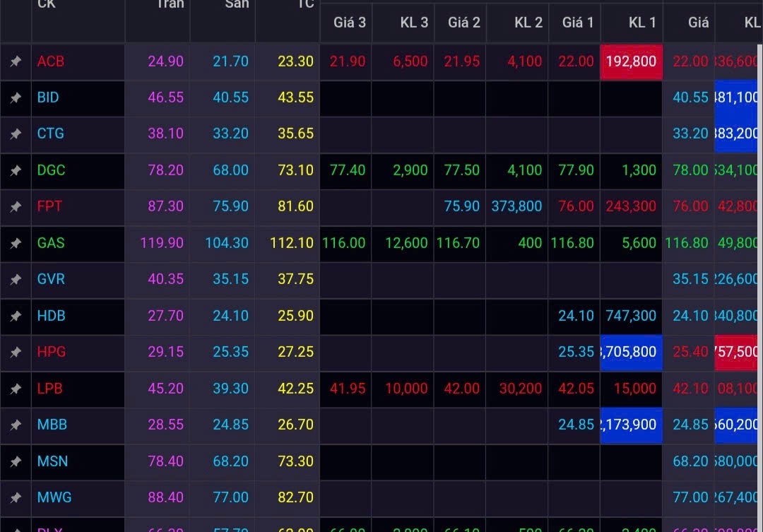Toggle the pin icon for ACB
The height and width of the screenshot is (532, 763).
16,61
